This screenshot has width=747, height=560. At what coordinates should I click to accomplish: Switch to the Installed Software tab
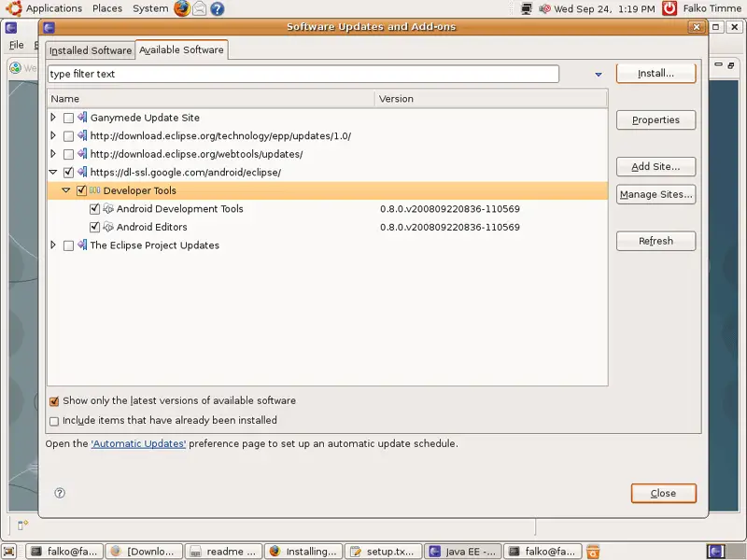[x=91, y=50]
